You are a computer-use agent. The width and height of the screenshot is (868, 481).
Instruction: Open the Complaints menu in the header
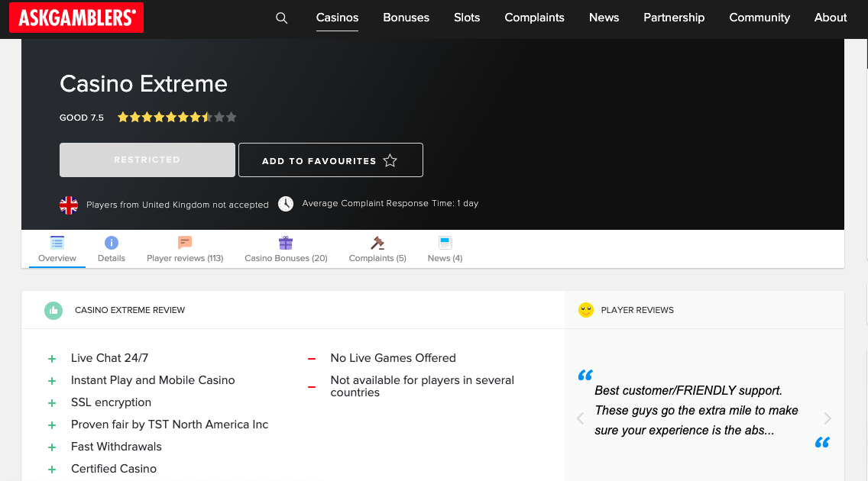(x=534, y=18)
